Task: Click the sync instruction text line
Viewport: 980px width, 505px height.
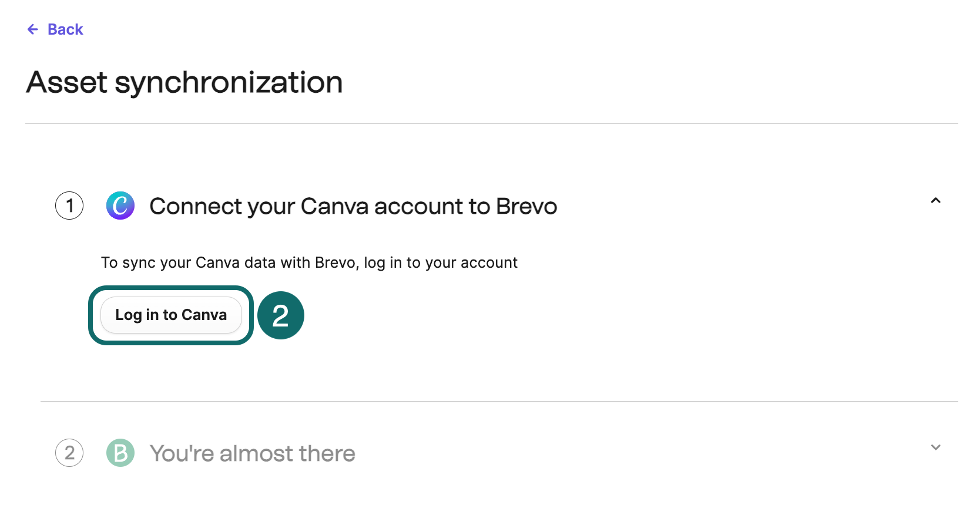Action: tap(309, 262)
